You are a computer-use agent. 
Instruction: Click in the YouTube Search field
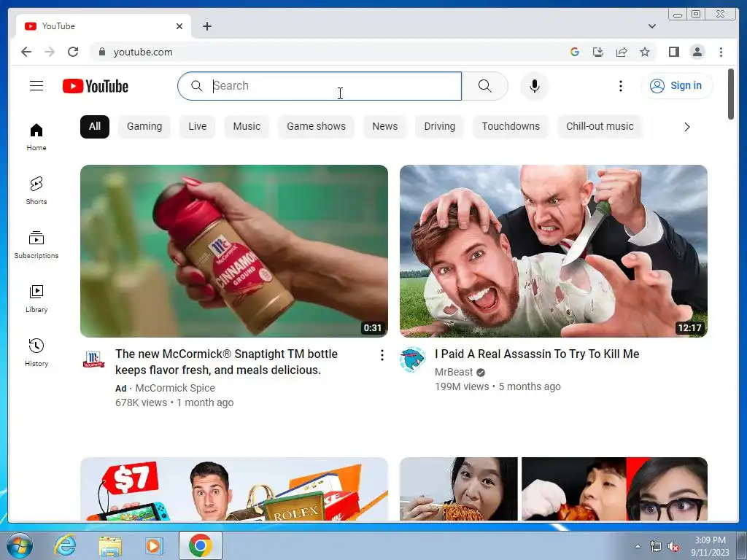coord(320,86)
